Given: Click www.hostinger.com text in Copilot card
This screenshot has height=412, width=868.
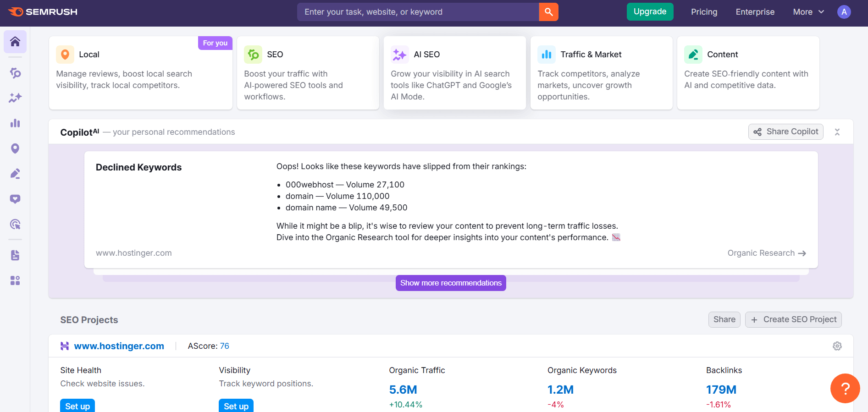Looking at the screenshot, I should coord(134,253).
